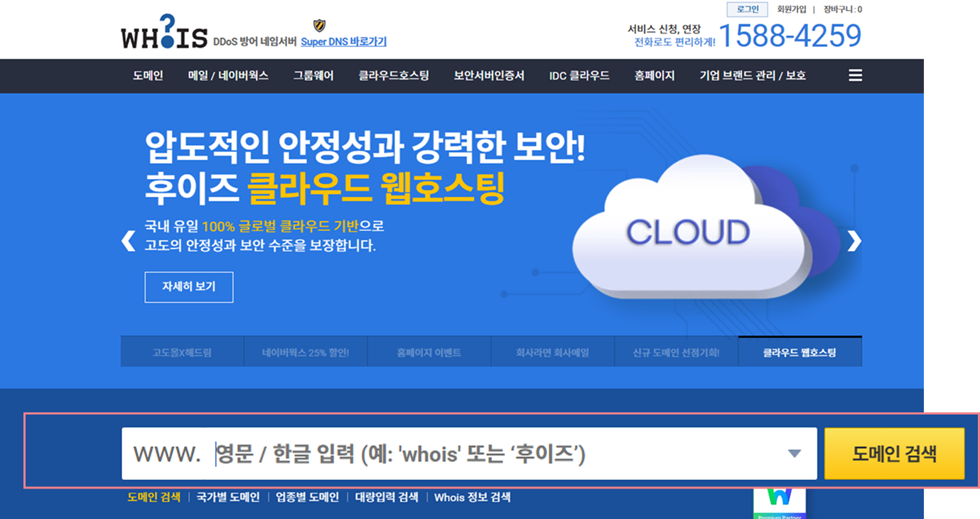Switch to Whois 정보 검색 mode
The width and height of the screenshot is (980, 519).
(473, 497)
